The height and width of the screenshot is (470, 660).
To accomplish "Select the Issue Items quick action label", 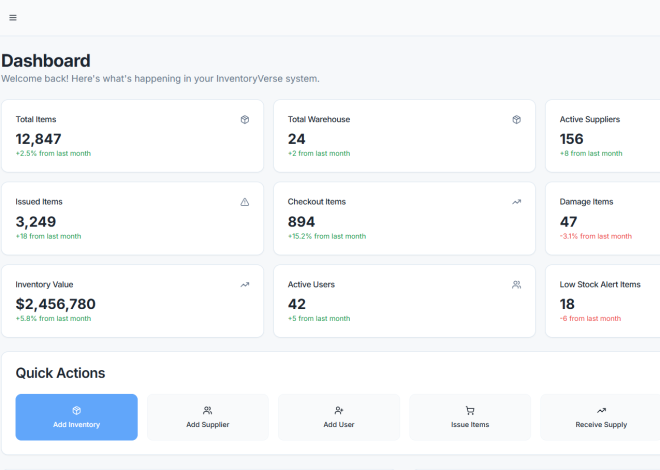I will tap(470, 425).
